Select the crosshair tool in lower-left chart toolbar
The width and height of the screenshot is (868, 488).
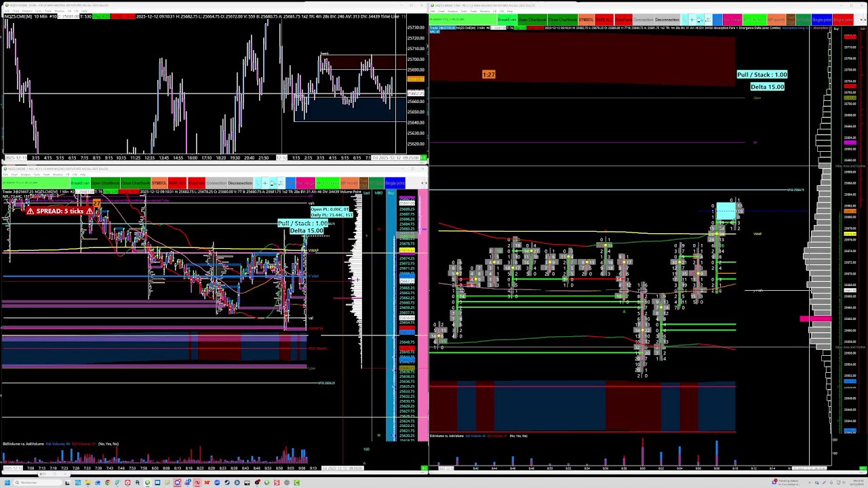click(x=265, y=183)
